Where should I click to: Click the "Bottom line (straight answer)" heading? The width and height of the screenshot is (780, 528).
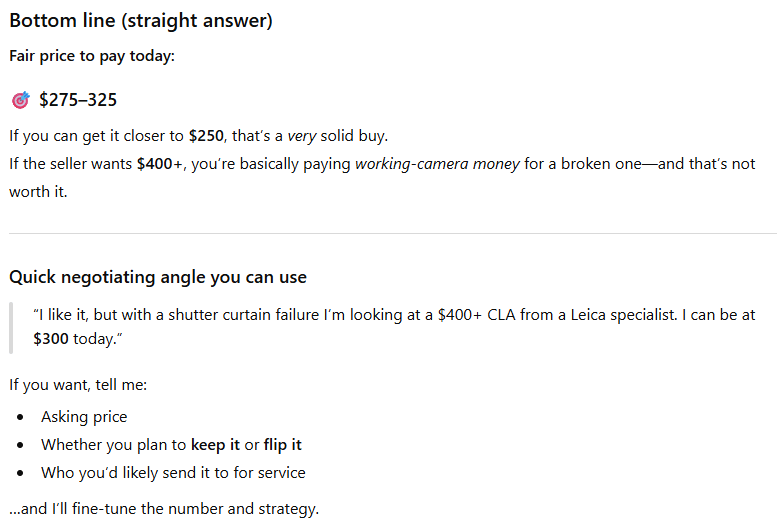(x=141, y=21)
